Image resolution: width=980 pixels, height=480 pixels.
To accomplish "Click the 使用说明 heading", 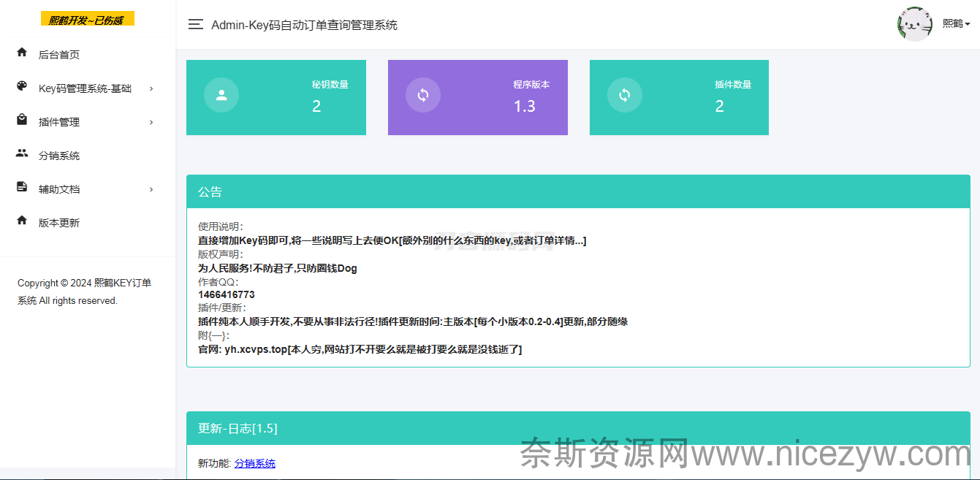I will click(x=221, y=227).
